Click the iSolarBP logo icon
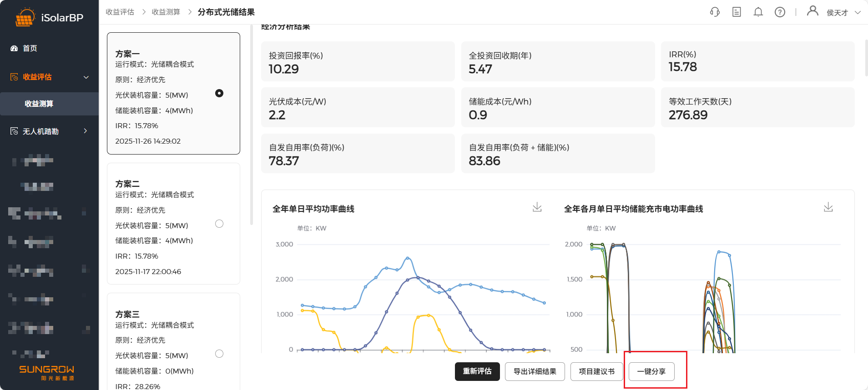Screen dimensions: 868x390 [x=25, y=18]
